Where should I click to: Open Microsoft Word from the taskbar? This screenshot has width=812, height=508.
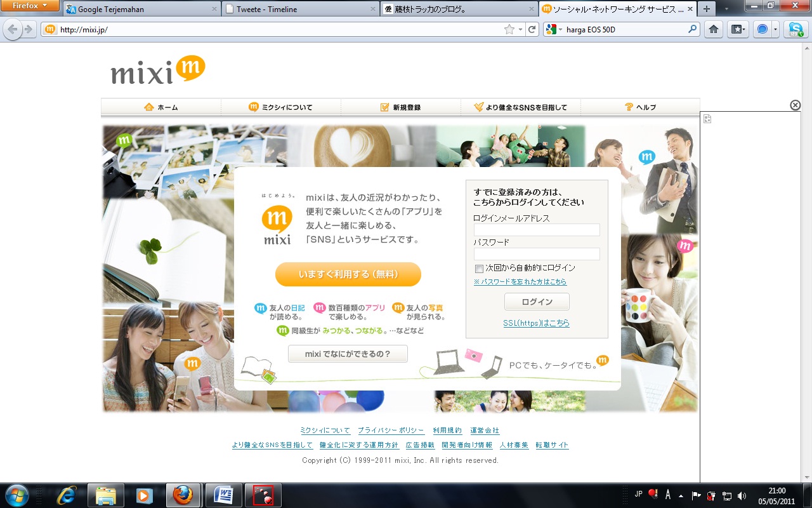pos(223,494)
